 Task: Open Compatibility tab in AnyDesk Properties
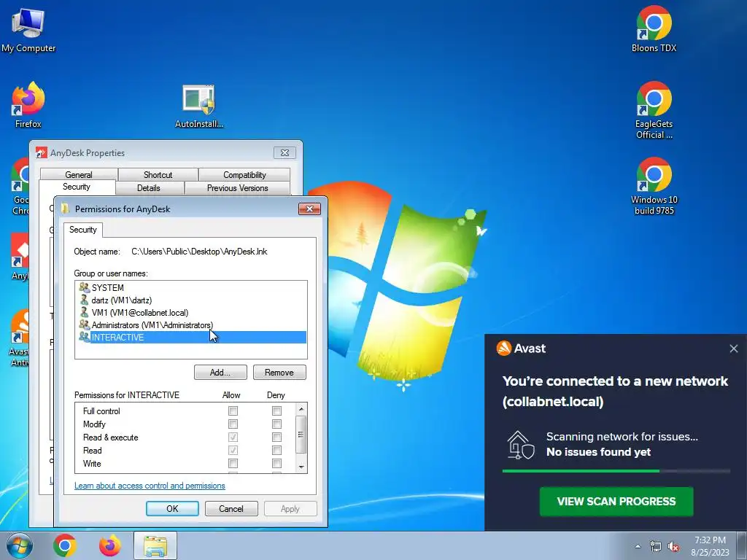pos(244,174)
